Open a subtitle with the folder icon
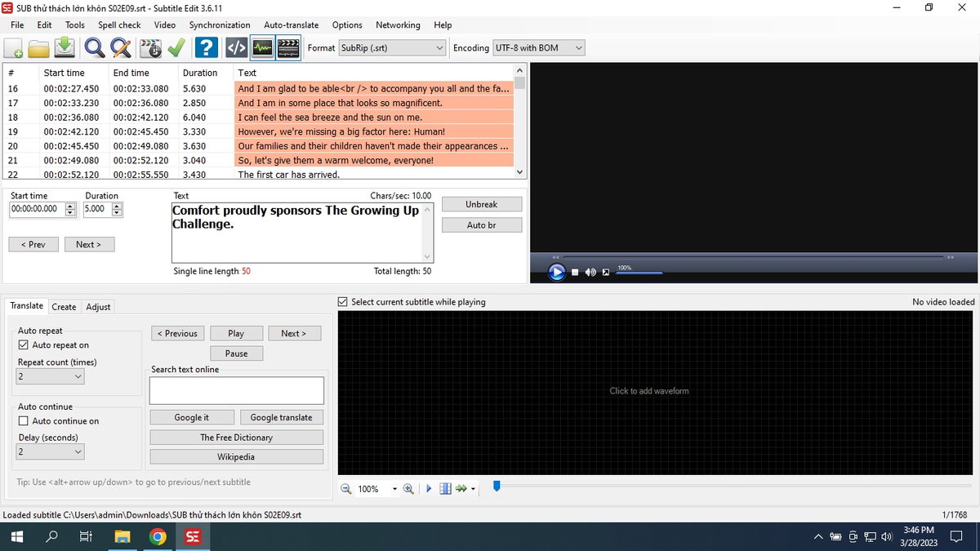This screenshot has height=551, width=980. point(39,48)
